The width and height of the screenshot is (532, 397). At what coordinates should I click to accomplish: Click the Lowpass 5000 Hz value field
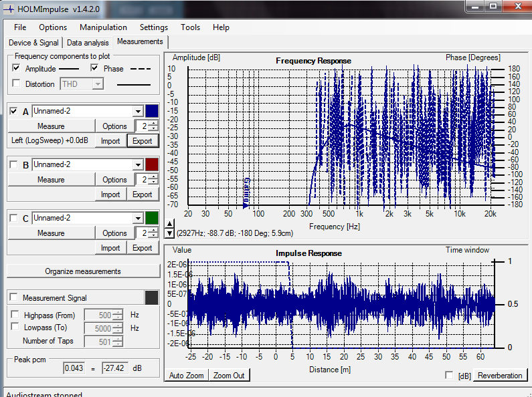98,328
